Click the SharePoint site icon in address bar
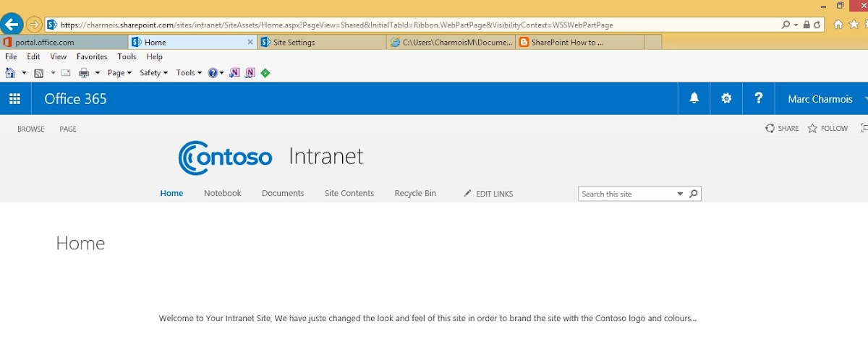Viewport: 868px width, 347px height. coord(52,25)
